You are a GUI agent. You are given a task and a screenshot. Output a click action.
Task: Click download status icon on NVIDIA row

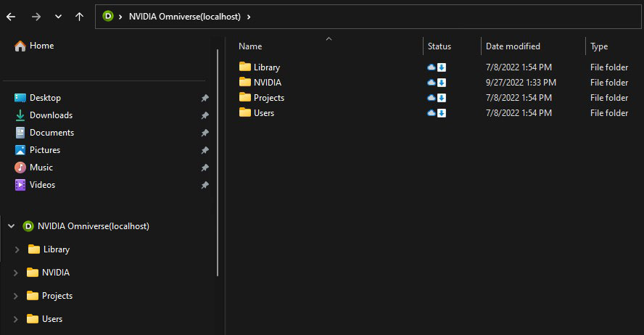point(442,83)
